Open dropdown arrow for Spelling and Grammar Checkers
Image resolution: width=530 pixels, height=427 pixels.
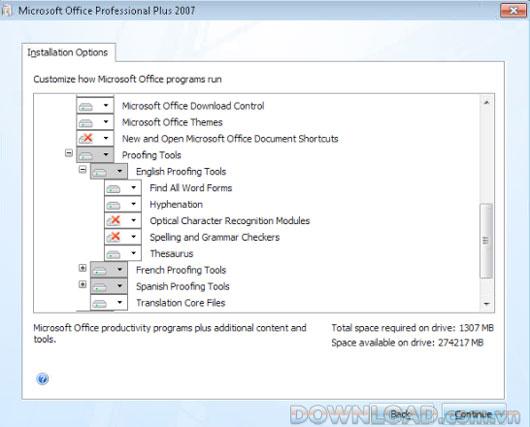point(134,237)
